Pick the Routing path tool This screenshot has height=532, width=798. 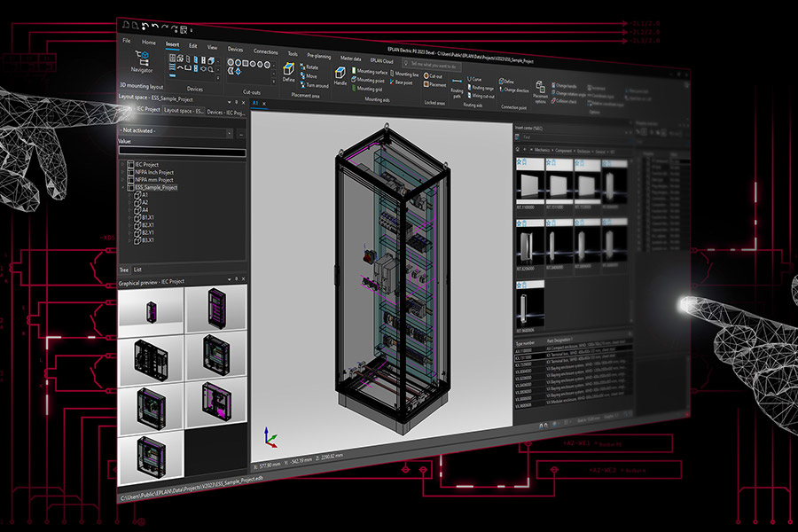click(457, 88)
